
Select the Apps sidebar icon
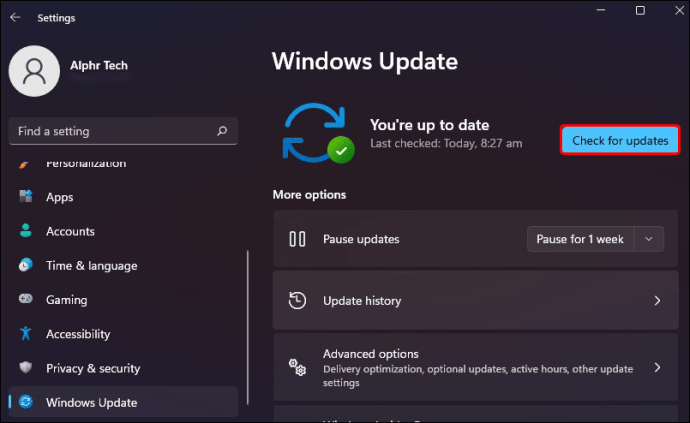click(x=26, y=196)
